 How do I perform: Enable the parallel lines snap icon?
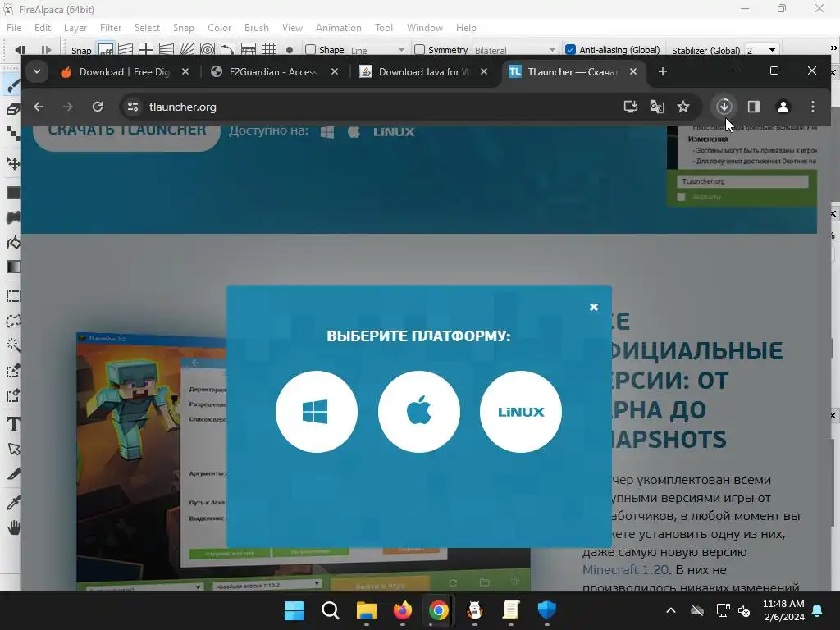[x=126, y=49]
